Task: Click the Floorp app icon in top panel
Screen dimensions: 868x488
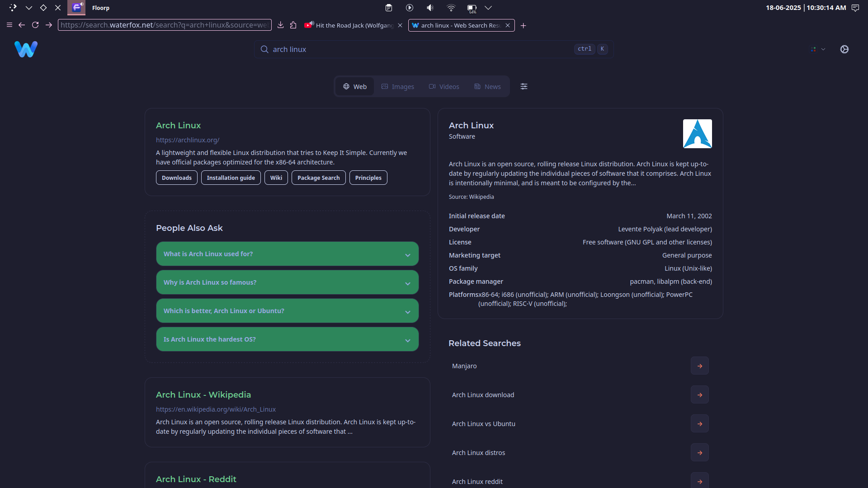Action: pos(76,8)
